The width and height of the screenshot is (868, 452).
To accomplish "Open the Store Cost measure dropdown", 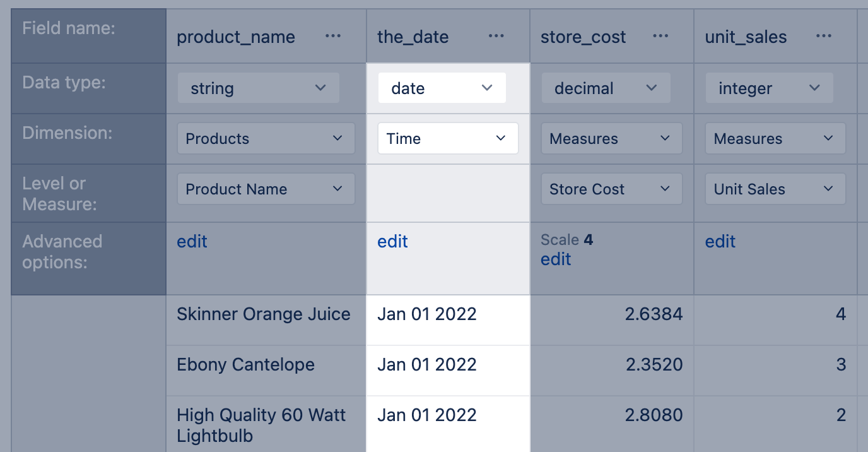I will coord(611,189).
